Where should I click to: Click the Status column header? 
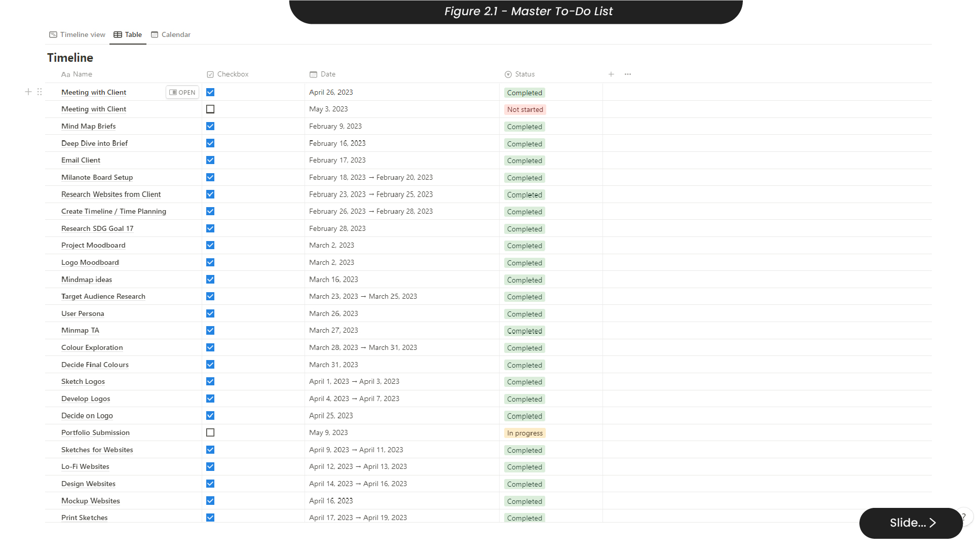520,74
